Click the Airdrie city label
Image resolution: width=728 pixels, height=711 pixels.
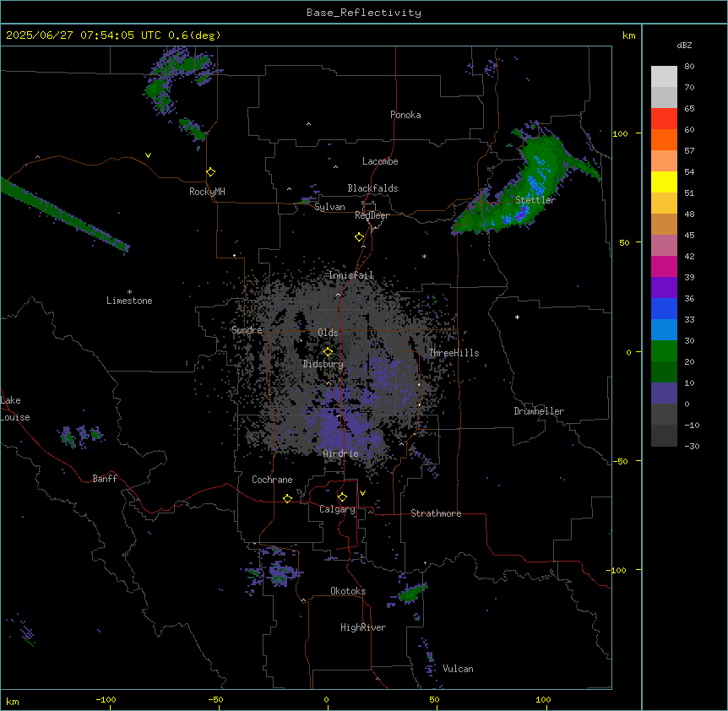341,453
